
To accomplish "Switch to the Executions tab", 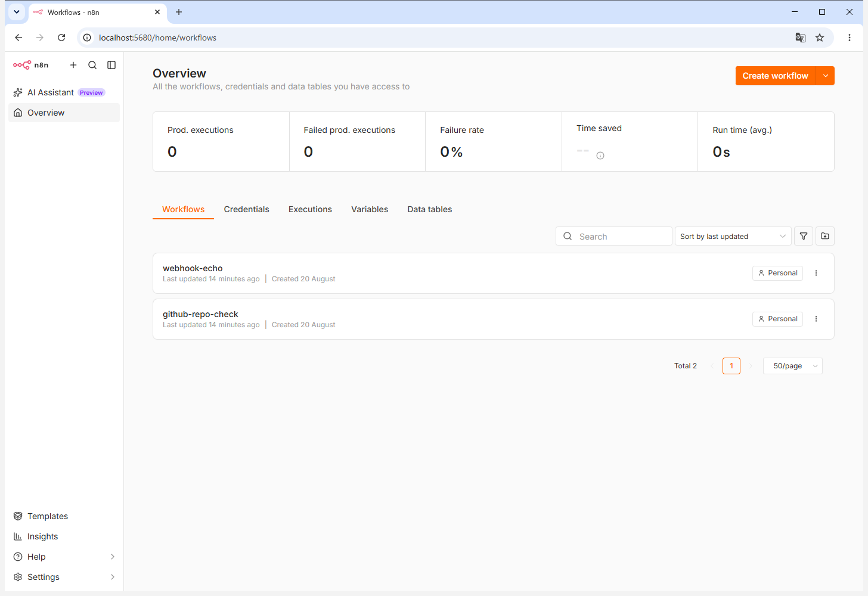I will click(x=310, y=209).
